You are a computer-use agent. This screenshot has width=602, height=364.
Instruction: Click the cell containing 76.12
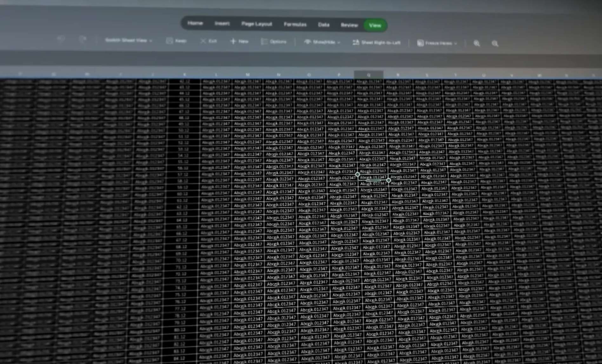click(180, 302)
